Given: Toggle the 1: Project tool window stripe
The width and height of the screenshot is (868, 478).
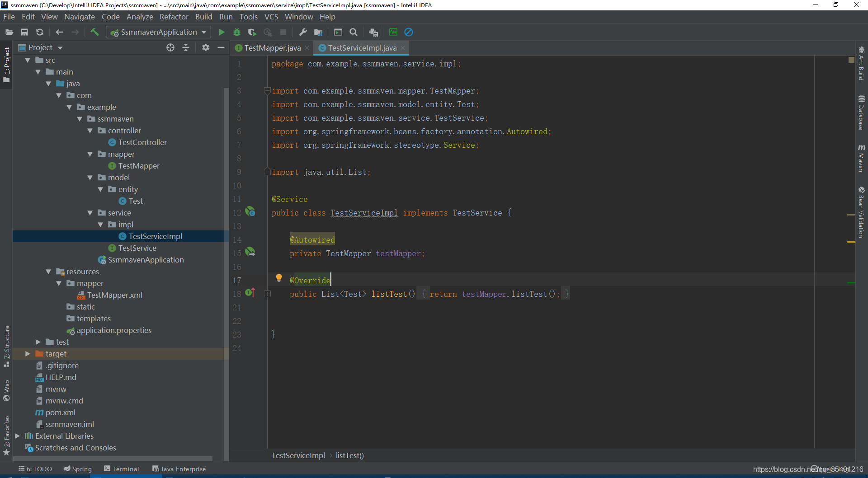Looking at the screenshot, I should (x=6, y=65).
